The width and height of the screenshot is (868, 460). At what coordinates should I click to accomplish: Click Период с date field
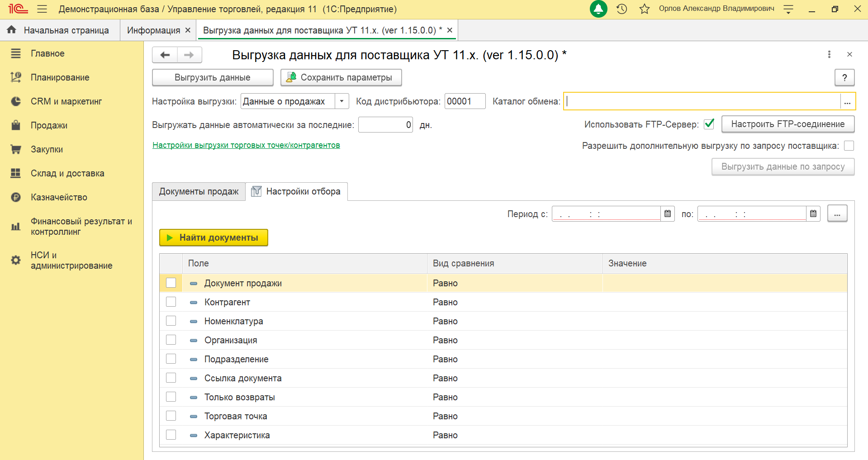click(x=606, y=213)
